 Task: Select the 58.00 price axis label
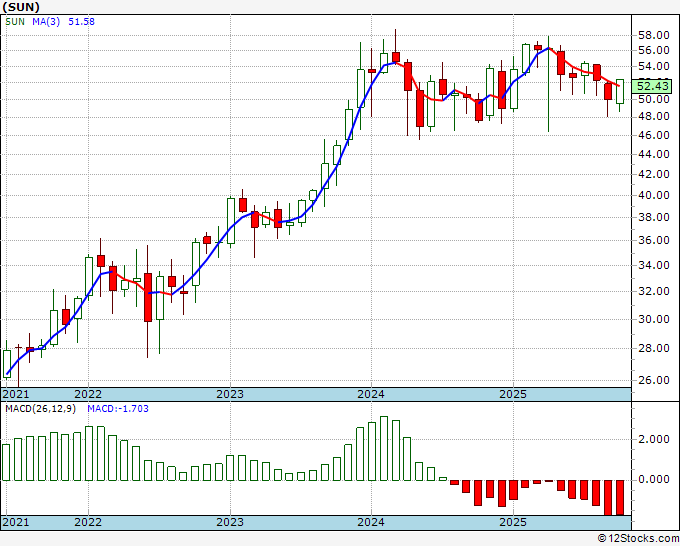[654, 35]
